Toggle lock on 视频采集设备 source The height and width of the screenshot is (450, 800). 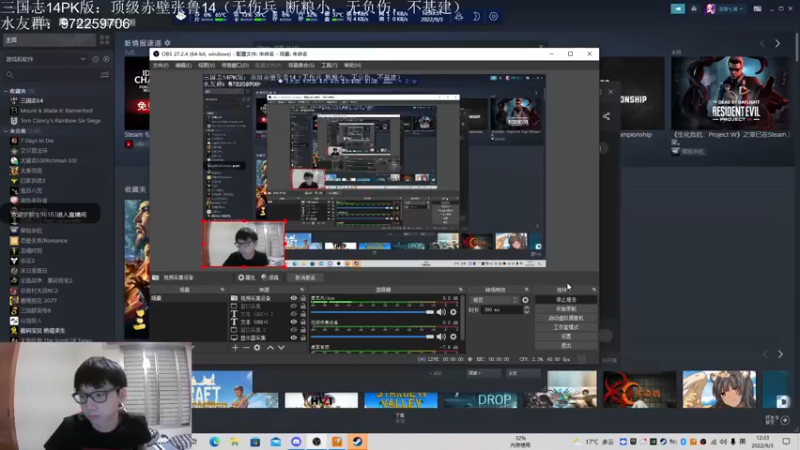click(303, 298)
